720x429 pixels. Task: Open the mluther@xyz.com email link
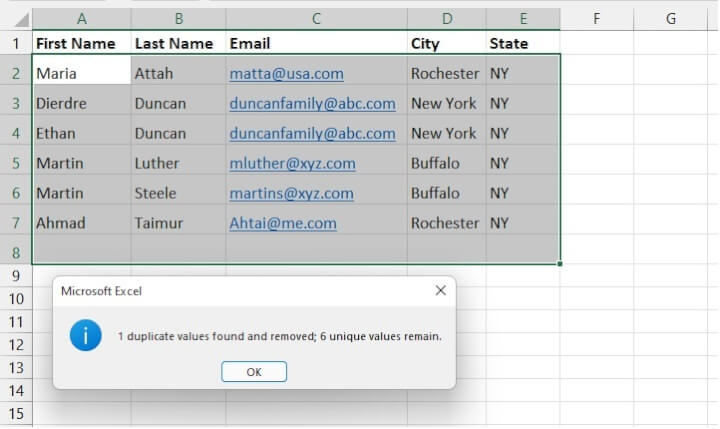tap(292, 163)
